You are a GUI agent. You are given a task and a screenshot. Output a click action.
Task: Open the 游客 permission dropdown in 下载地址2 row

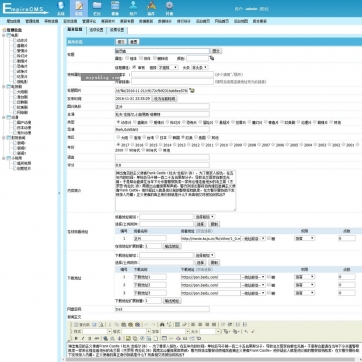point(304,285)
